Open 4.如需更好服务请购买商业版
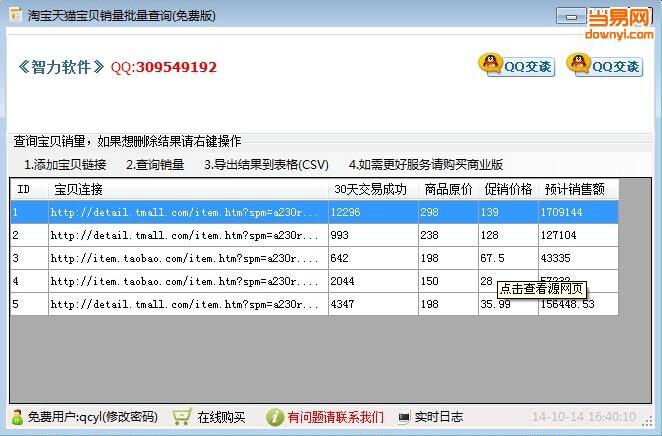Viewport: 662px width, 436px height. click(426, 165)
